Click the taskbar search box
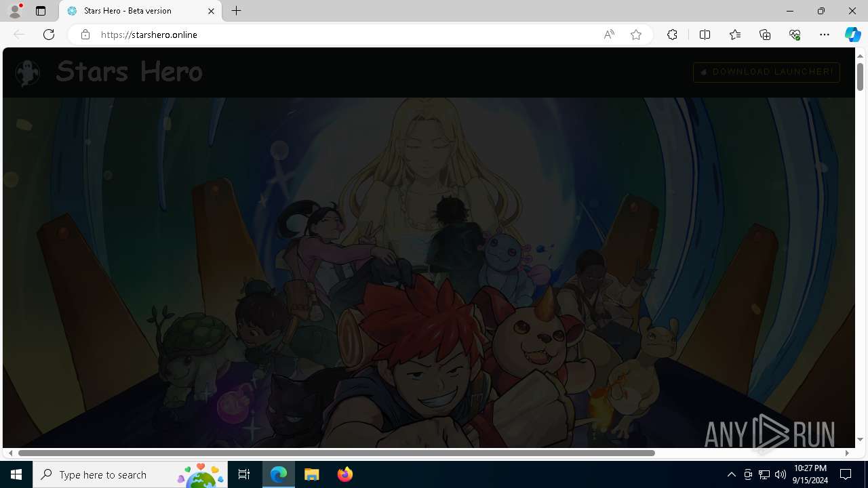This screenshot has width=868, height=488. click(130, 474)
